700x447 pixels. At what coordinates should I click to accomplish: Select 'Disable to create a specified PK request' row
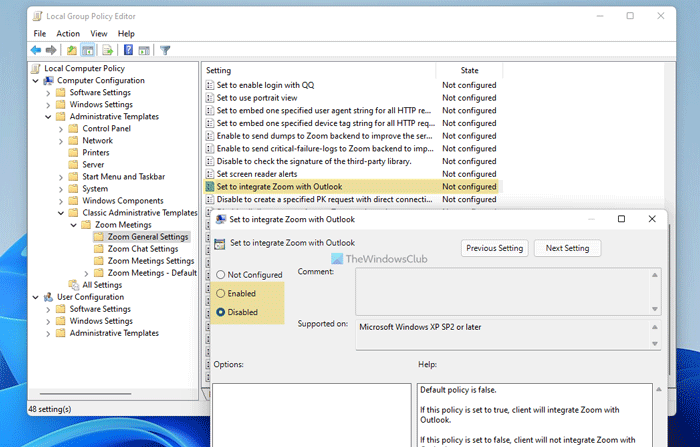351,199
